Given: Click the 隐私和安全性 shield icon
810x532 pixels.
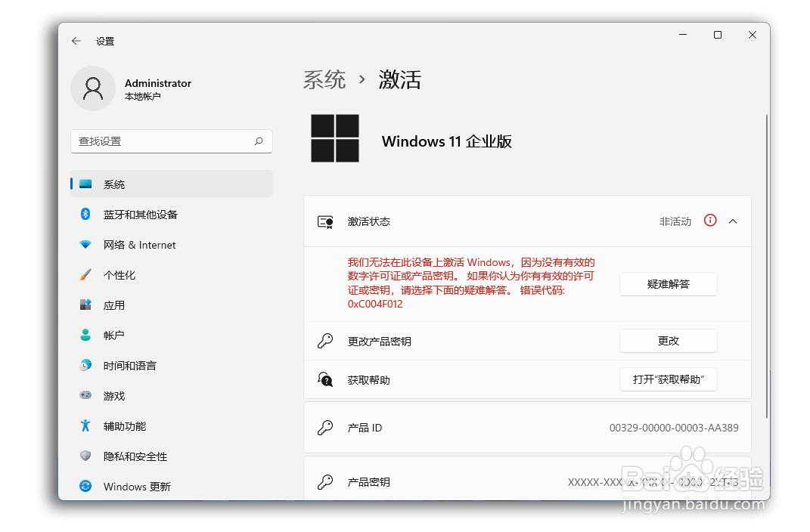Looking at the screenshot, I should pos(85,456).
